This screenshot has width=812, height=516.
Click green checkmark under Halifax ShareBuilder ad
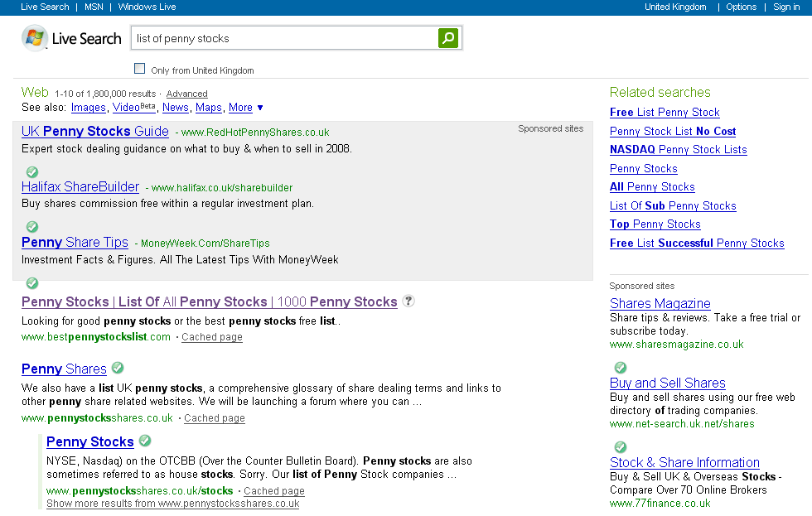point(32,227)
